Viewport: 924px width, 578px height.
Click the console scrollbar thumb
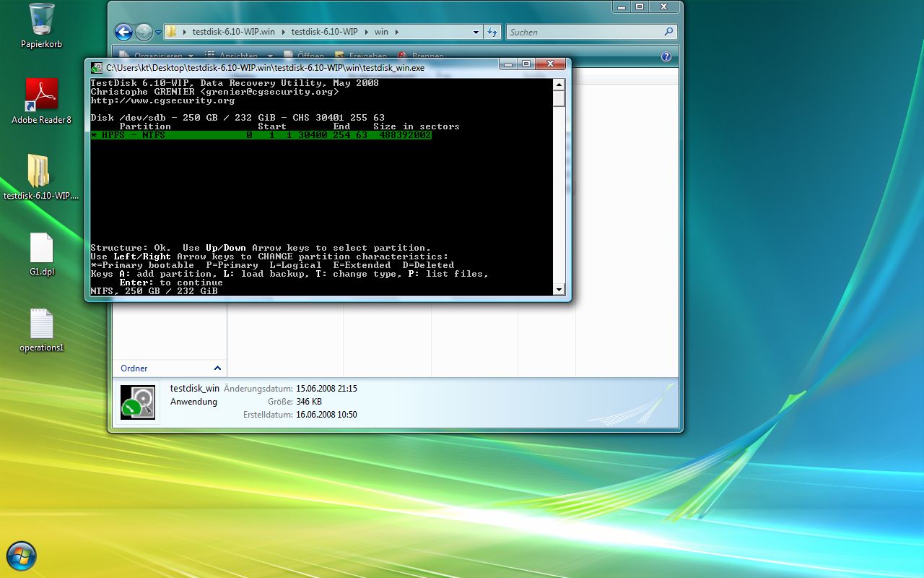(x=559, y=98)
